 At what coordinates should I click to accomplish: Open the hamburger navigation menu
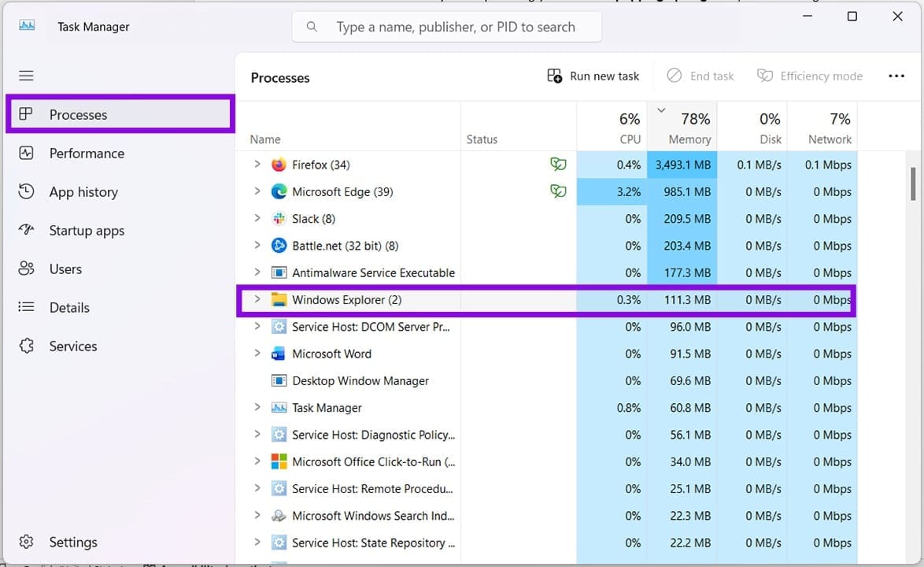point(26,76)
